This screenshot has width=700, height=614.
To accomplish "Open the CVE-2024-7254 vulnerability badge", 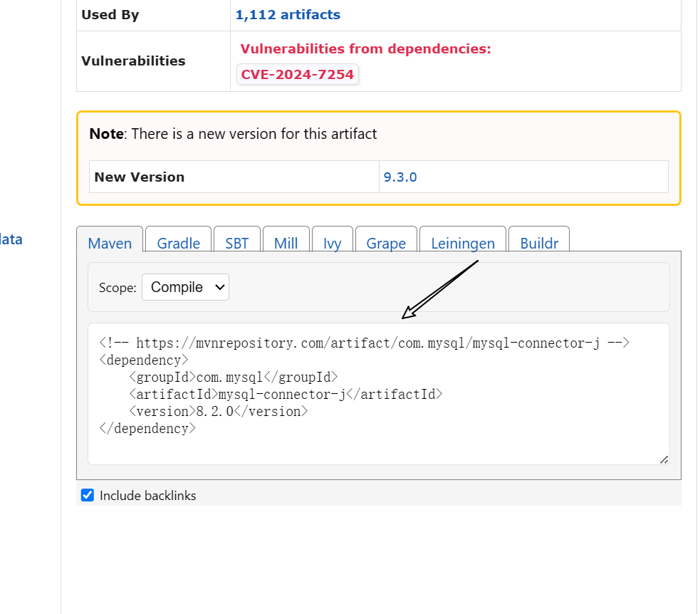I will 298,74.
